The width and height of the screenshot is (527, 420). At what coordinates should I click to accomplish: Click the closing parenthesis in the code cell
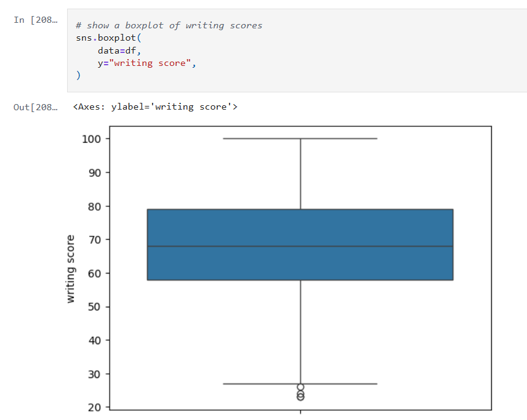tap(78, 76)
